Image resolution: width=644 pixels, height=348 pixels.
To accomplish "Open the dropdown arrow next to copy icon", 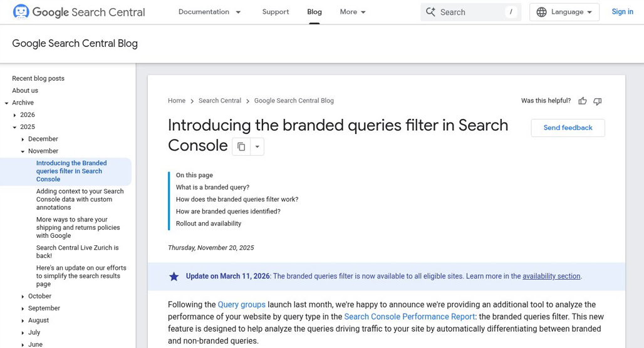I will (257, 146).
